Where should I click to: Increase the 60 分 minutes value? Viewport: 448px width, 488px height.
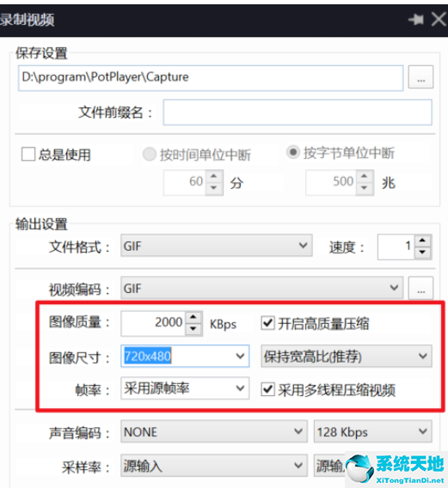pos(214,176)
